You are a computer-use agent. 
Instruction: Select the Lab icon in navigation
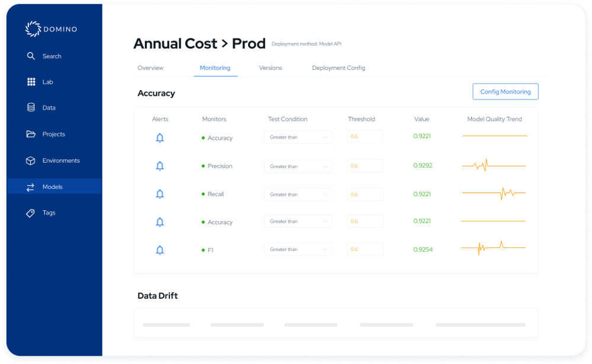pos(31,82)
